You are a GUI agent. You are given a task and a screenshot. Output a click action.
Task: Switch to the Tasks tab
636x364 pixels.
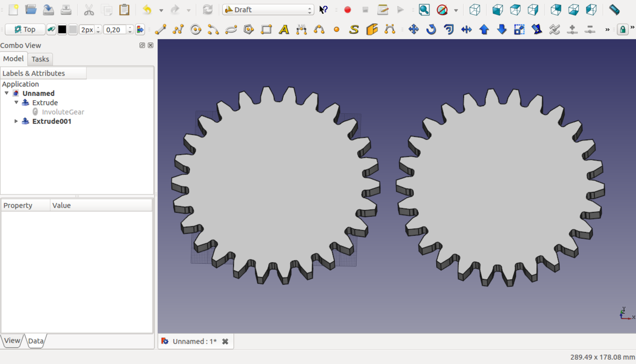pos(40,59)
